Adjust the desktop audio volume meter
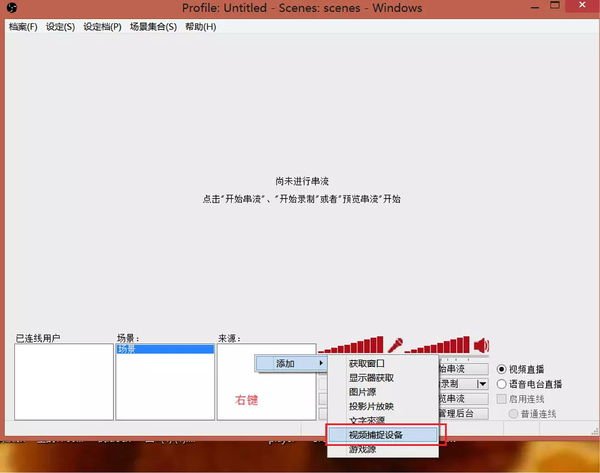Viewport: 600px width, 473px height. pos(437,344)
